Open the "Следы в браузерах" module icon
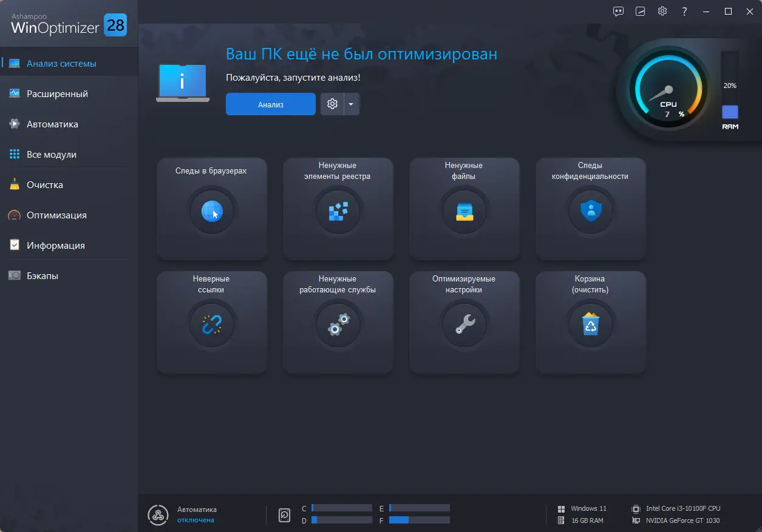The width and height of the screenshot is (762, 532). point(211,210)
